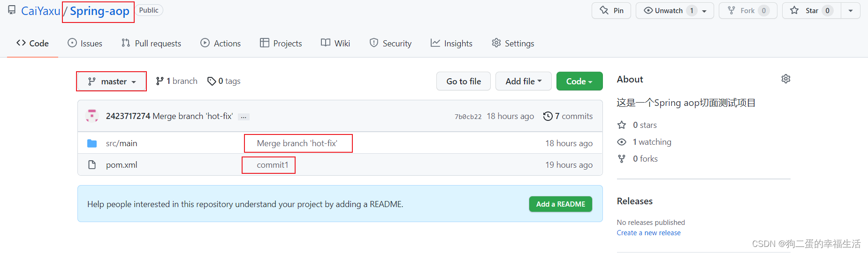Viewport: 868px width, 253px height.
Task: Click Create a new release link
Action: [x=649, y=233]
